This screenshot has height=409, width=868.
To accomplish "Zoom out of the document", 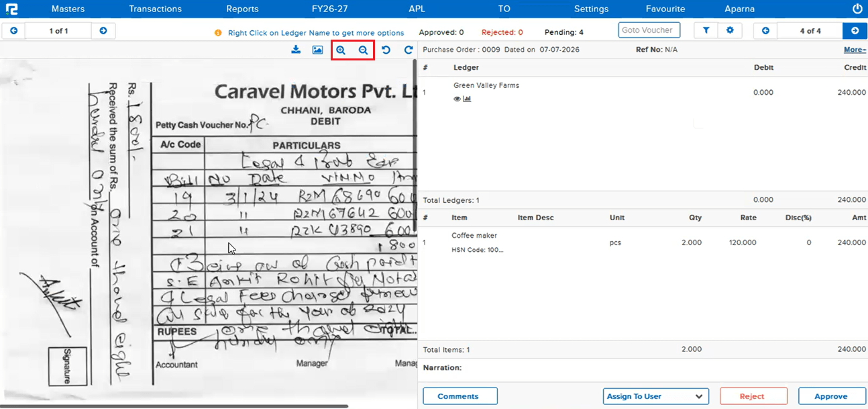I will (x=363, y=50).
